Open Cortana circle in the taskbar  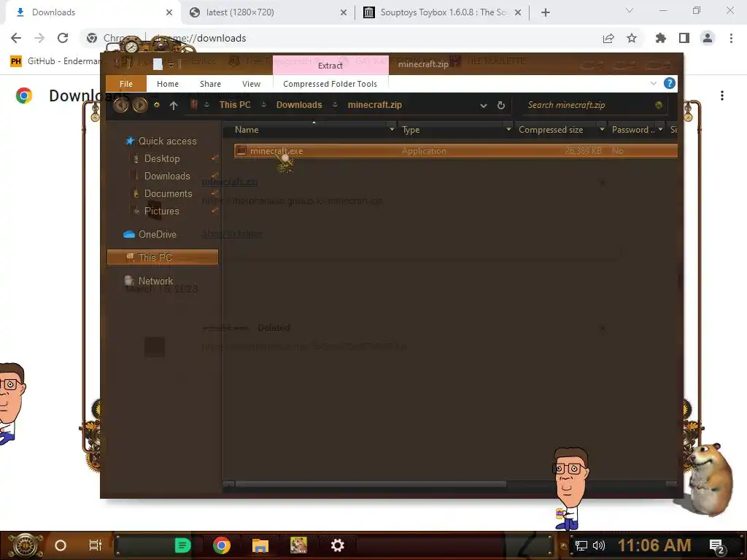[60, 545]
